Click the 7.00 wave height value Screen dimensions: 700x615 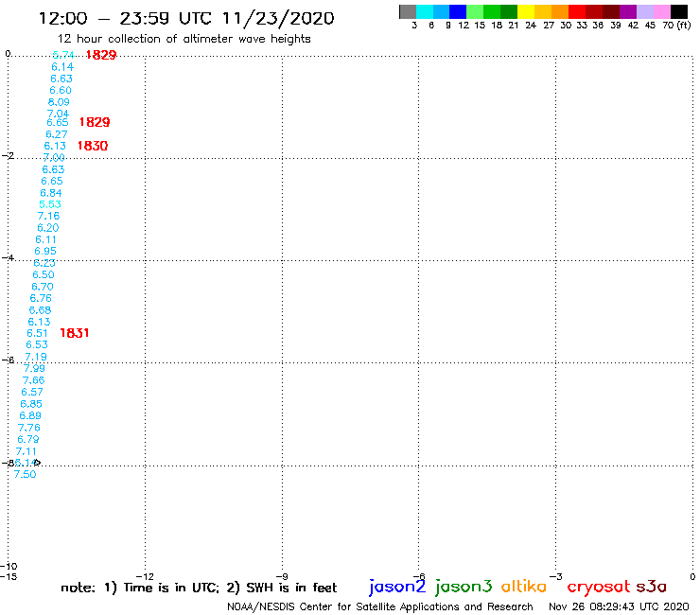[54, 158]
